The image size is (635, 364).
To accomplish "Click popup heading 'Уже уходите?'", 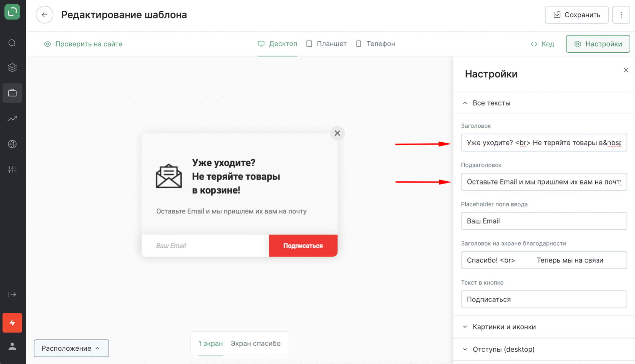I will pos(224,163).
